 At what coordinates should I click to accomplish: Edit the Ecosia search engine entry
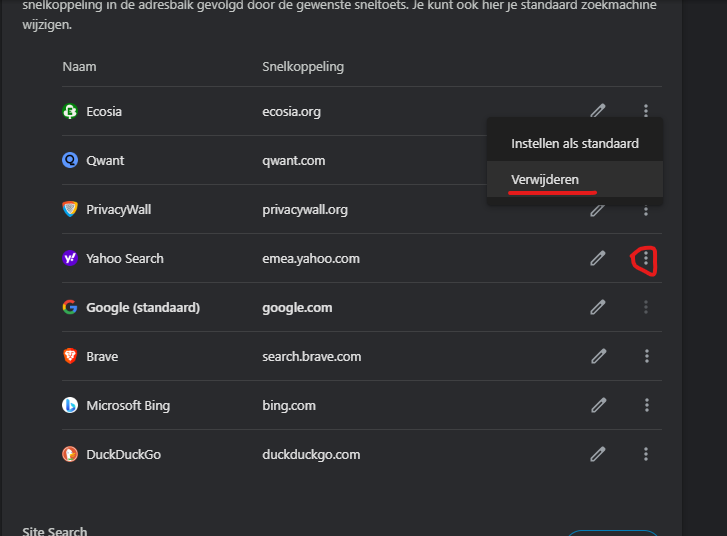pos(598,111)
